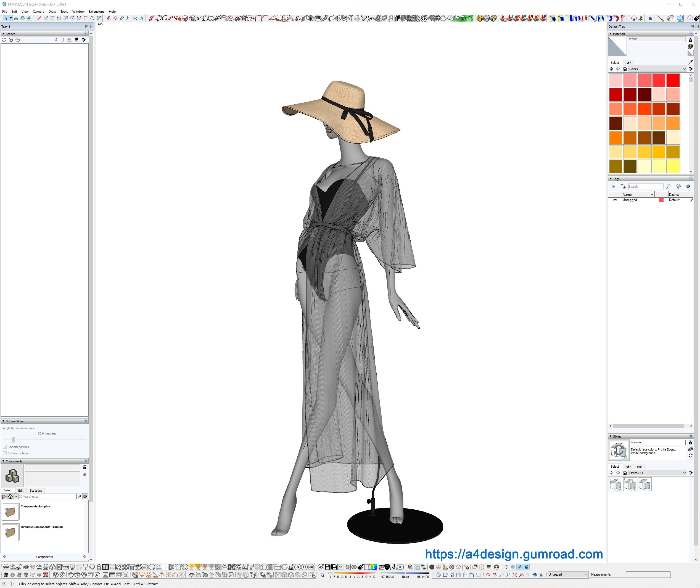Click the Add Scene plus icon

tap(11, 40)
